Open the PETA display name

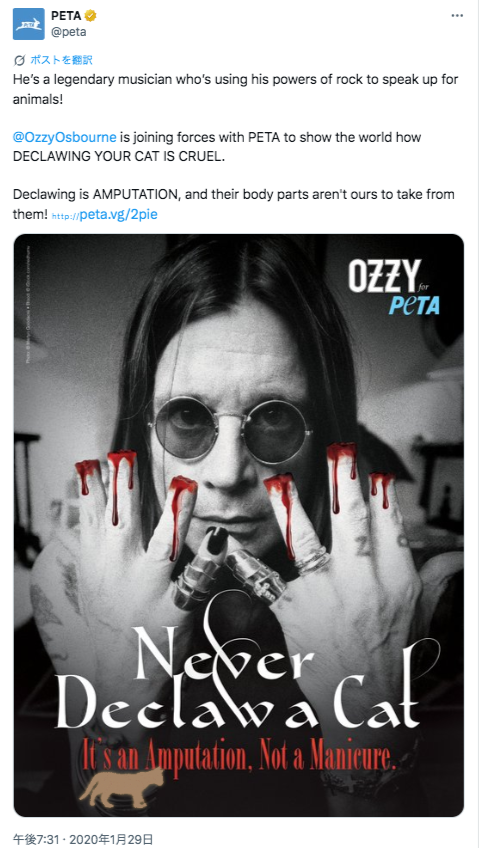click(x=66, y=16)
